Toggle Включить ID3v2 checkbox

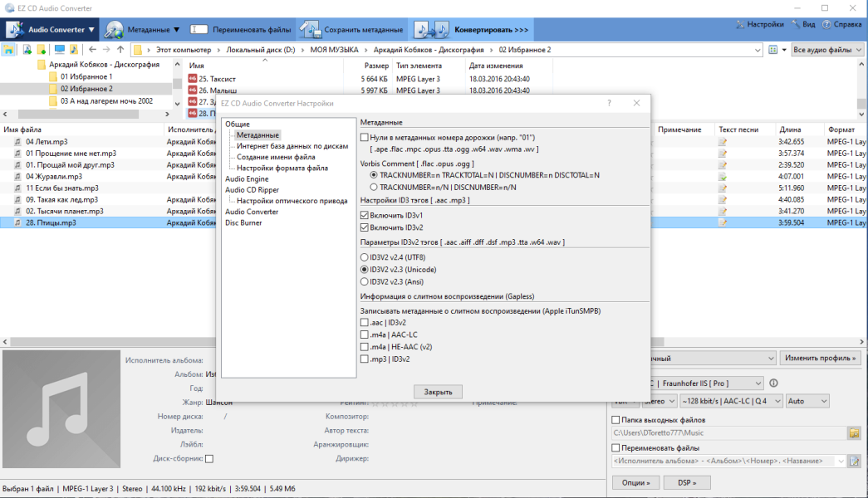(x=365, y=227)
